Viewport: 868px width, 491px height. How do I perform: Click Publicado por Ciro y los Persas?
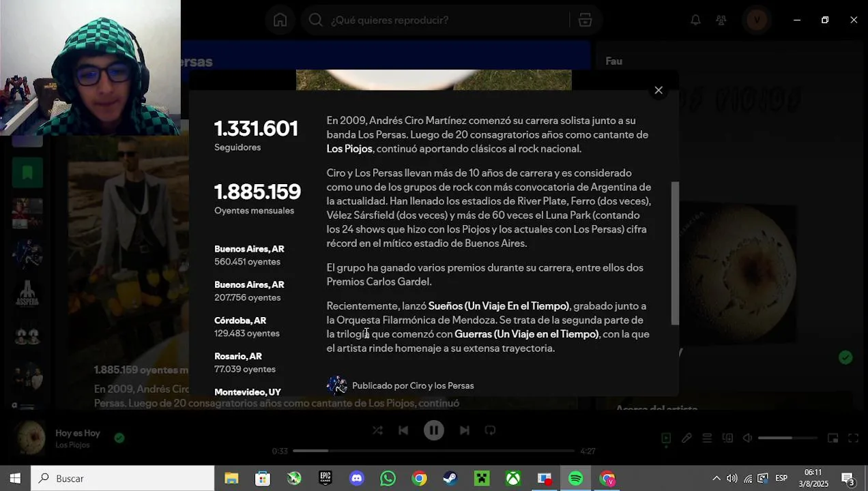pos(413,385)
